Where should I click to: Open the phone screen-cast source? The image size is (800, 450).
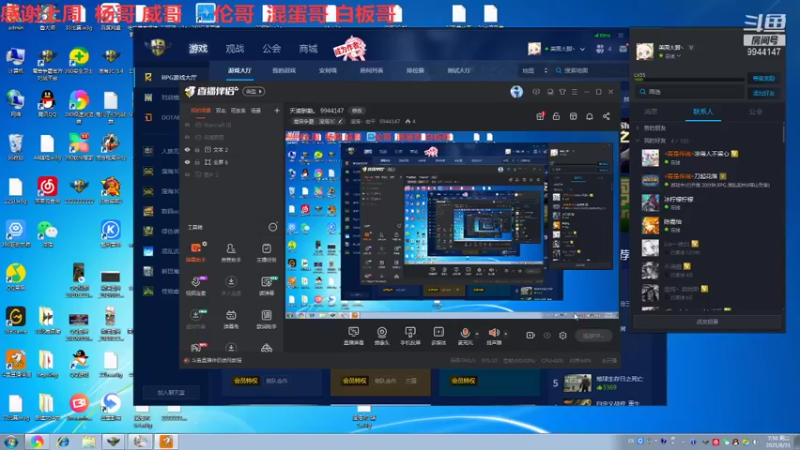410,332
